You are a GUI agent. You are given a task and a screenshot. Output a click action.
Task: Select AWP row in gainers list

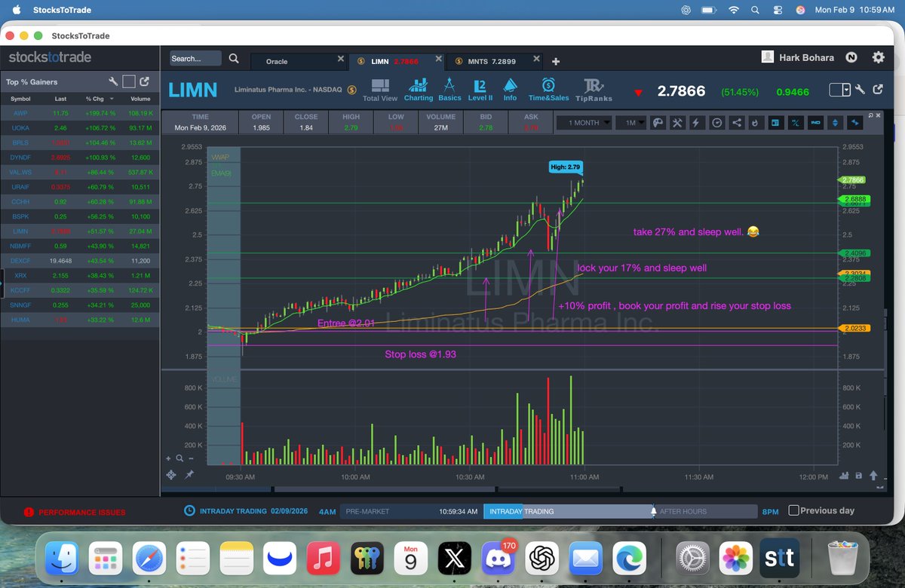pyautogui.click(x=80, y=113)
